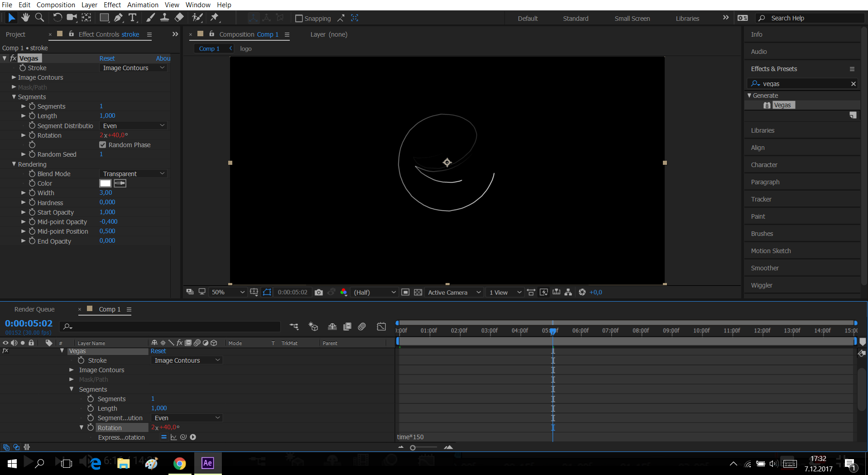868x475 pixels.
Task: Toggle stopwatch for End Opacity
Action: (32, 241)
